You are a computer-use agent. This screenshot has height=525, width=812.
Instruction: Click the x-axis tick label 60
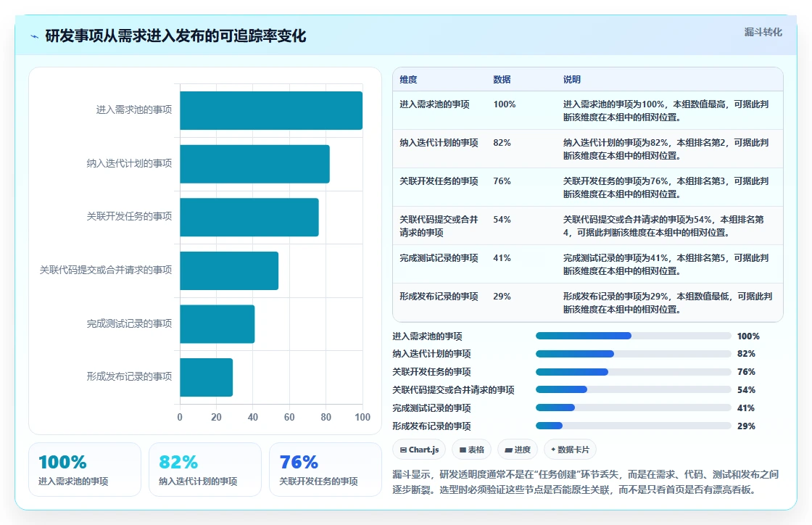[x=289, y=417]
